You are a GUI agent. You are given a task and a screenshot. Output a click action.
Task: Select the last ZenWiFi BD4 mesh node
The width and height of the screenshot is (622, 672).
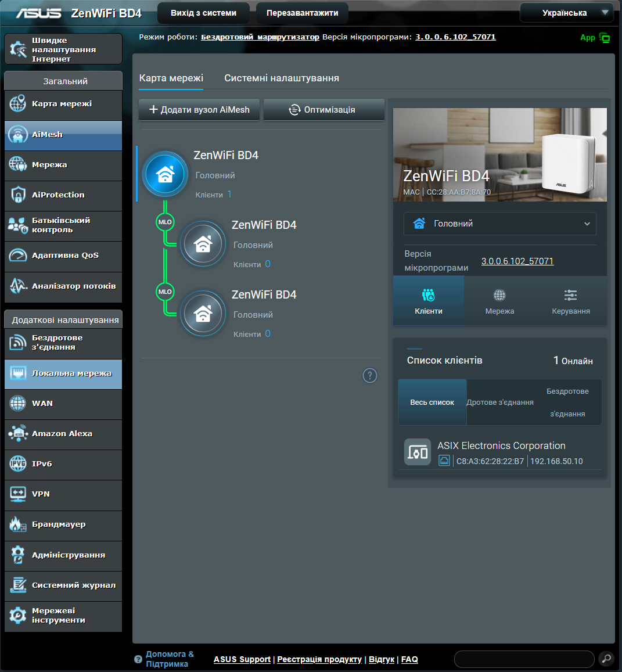click(x=203, y=313)
